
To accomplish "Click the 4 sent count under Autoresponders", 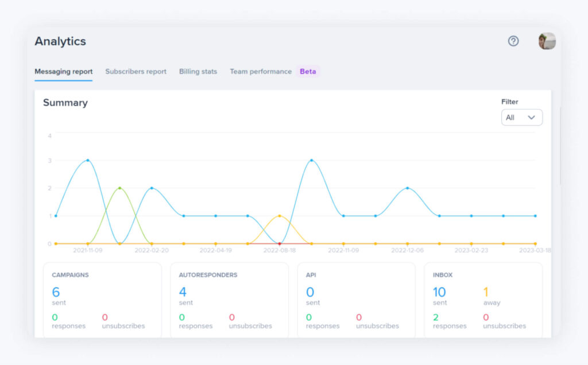I will pos(182,293).
